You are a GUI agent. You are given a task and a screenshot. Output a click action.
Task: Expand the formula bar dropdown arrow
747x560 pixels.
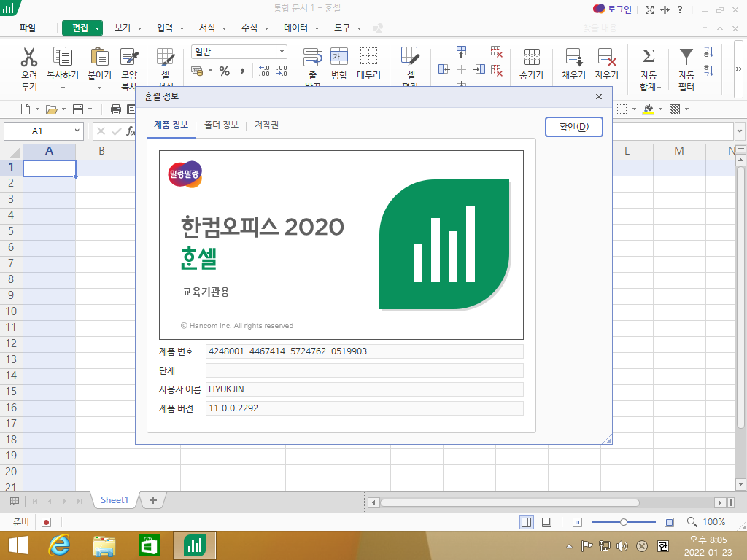coord(740,131)
